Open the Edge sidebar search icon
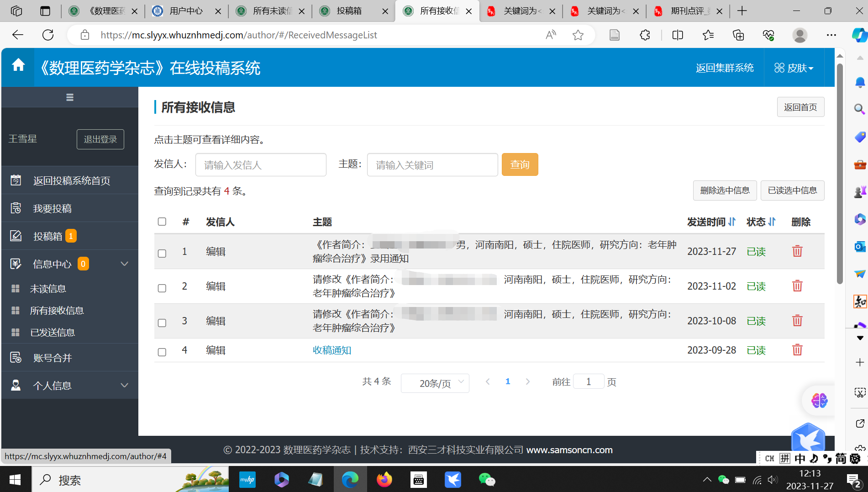Viewport: 868px width, 492px height. pyautogui.click(x=859, y=109)
